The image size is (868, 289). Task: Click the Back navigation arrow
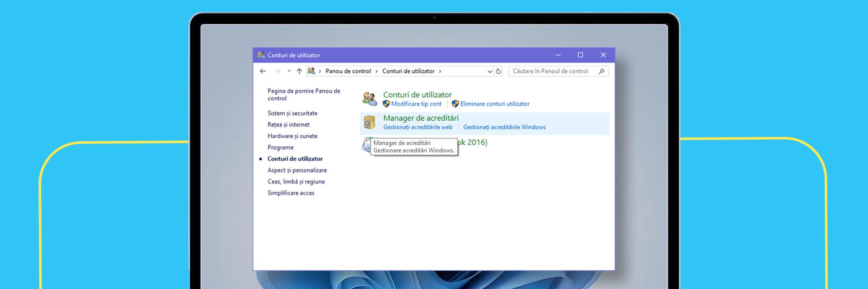pyautogui.click(x=263, y=71)
